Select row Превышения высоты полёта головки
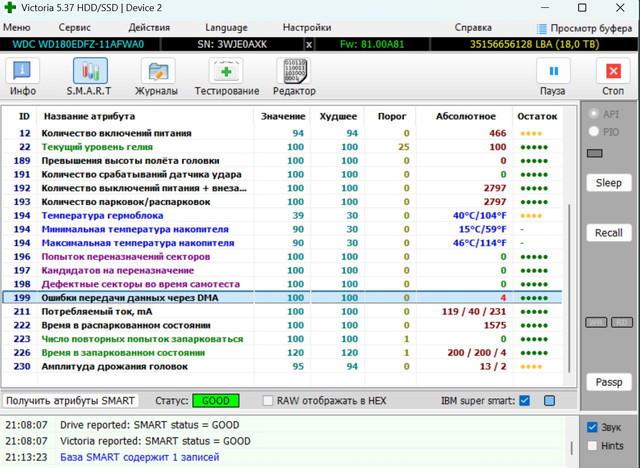 click(x=282, y=161)
